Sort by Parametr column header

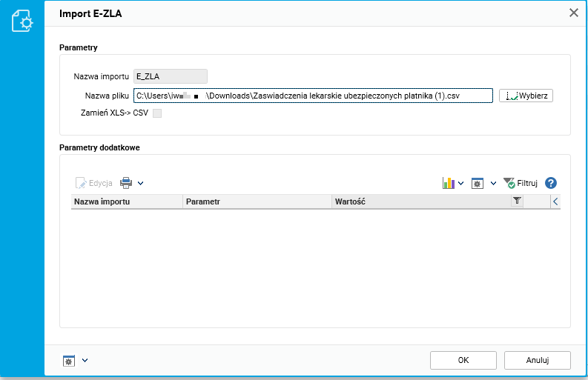point(257,201)
